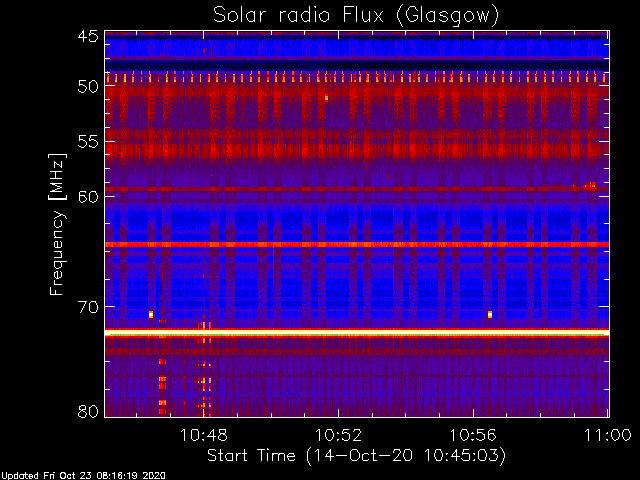Click the 'Start Time (14-Oct-20 10:45:03)' label
This screenshot has width=640, height=480.
point(356,455)
